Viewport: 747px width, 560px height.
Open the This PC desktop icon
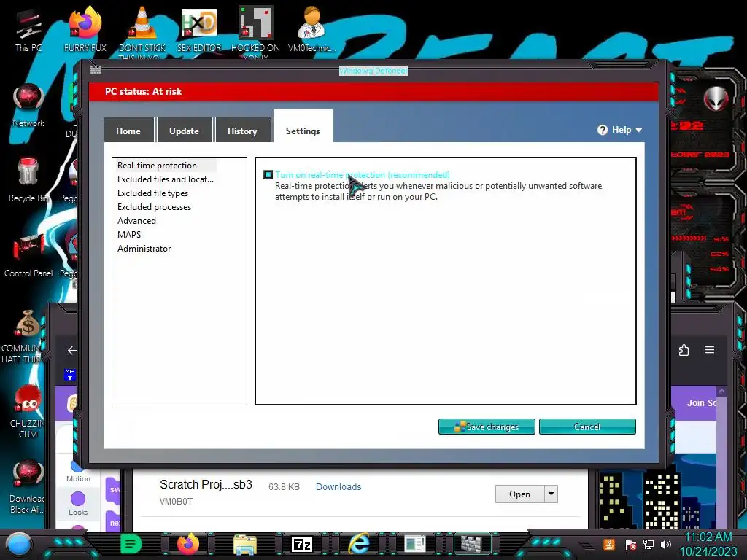28,29
